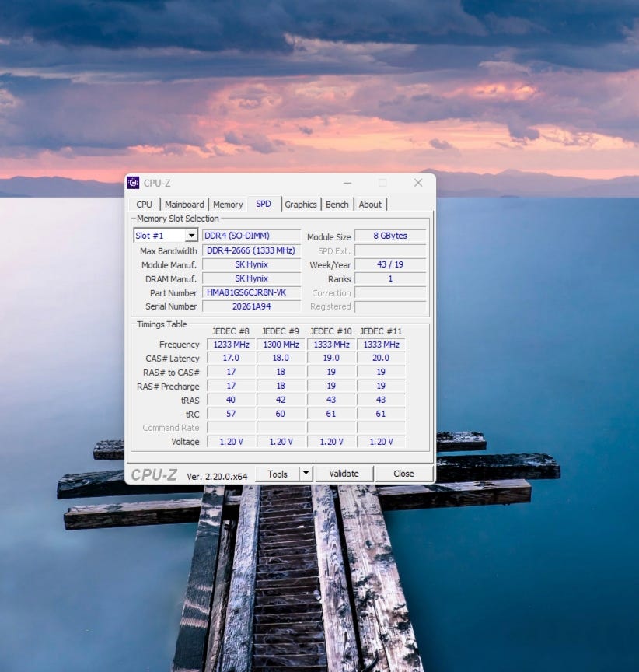Click the Module Manuf. SK Hynix value

tap(251, 264)
